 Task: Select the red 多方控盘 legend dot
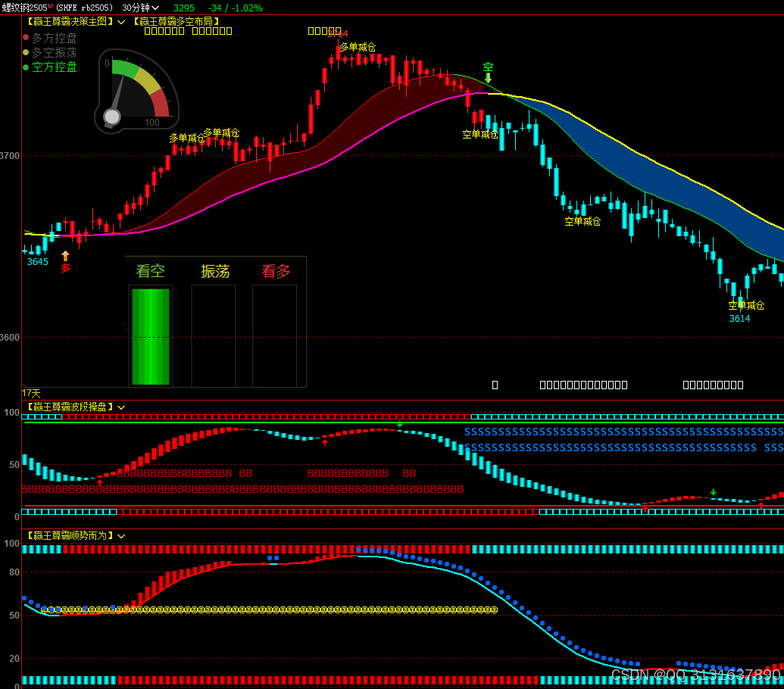[26, 37]
